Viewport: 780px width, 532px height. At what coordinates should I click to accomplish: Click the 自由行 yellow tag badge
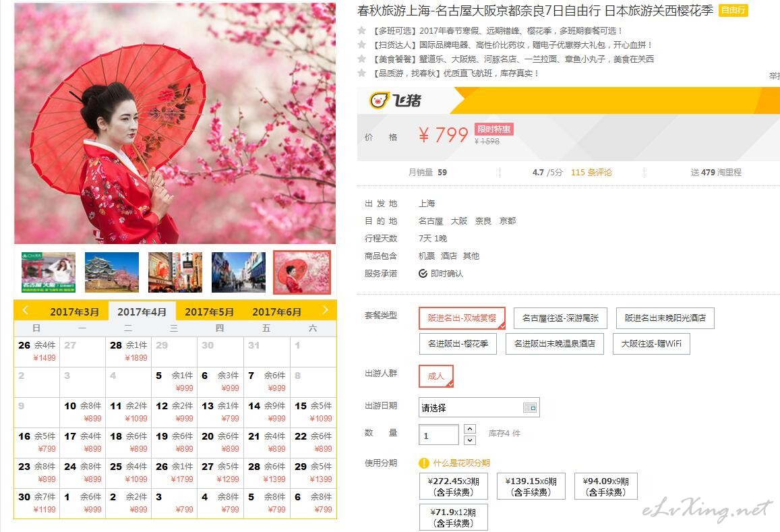[x=733, y=10]
